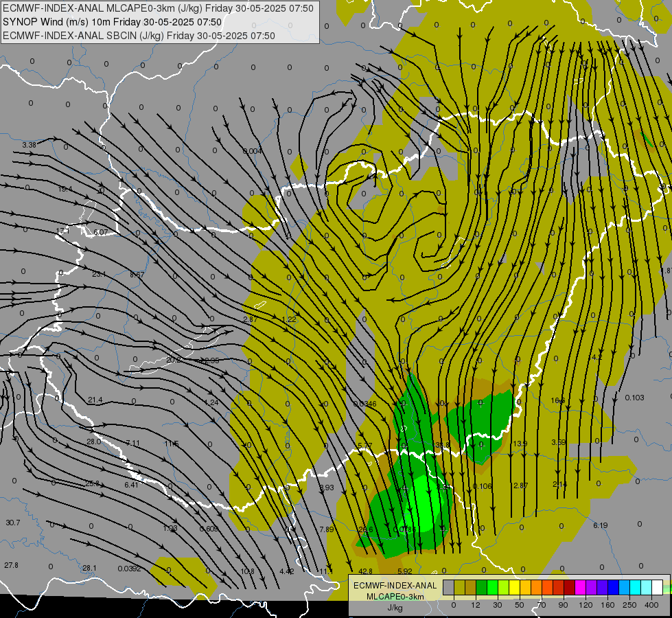Image resolution: width=672 pixels, height=618 pixels.
Task: Click the map value '6.19'
Action: [601, 525]
